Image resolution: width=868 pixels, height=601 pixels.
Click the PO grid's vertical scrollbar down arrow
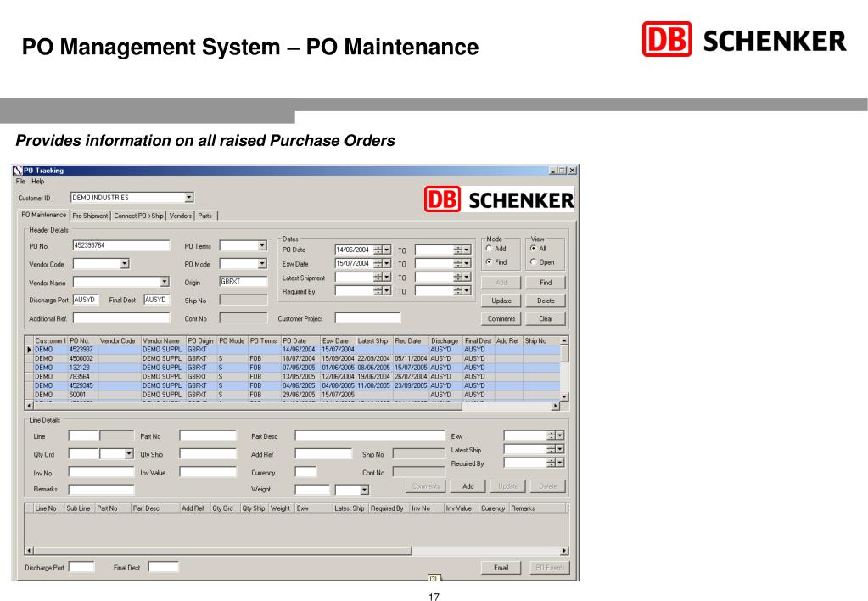[x=564, y=396]
